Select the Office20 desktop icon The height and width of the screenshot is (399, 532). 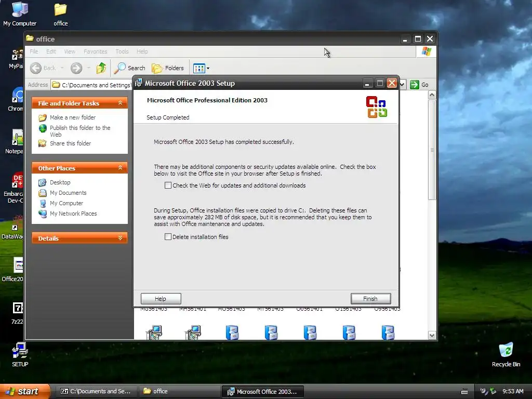13,270
